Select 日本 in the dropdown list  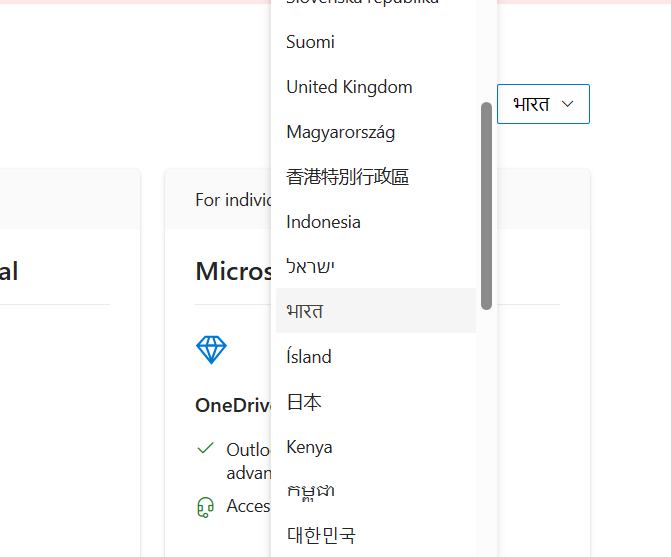coord(376,402)
